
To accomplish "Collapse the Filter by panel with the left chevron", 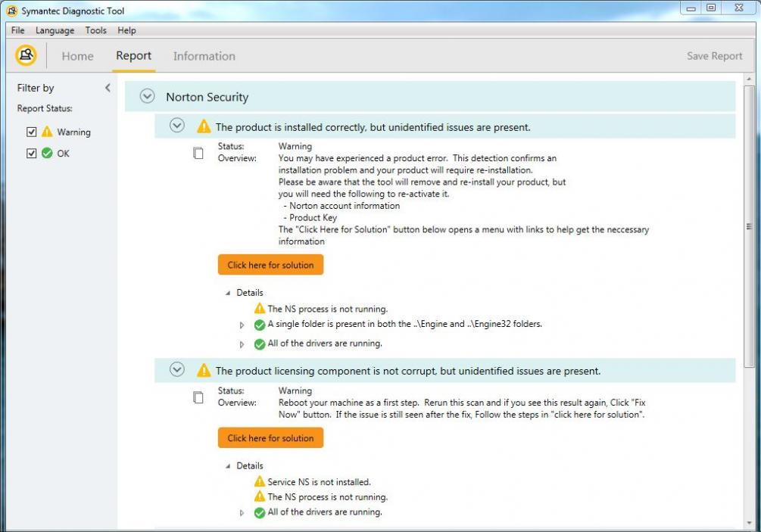I will (108, 87).
